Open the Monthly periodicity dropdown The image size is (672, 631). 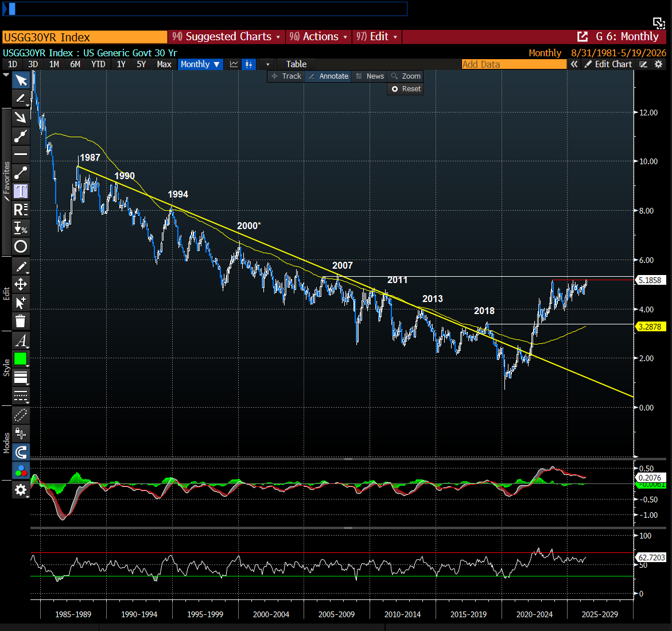[x=200, y=64]
